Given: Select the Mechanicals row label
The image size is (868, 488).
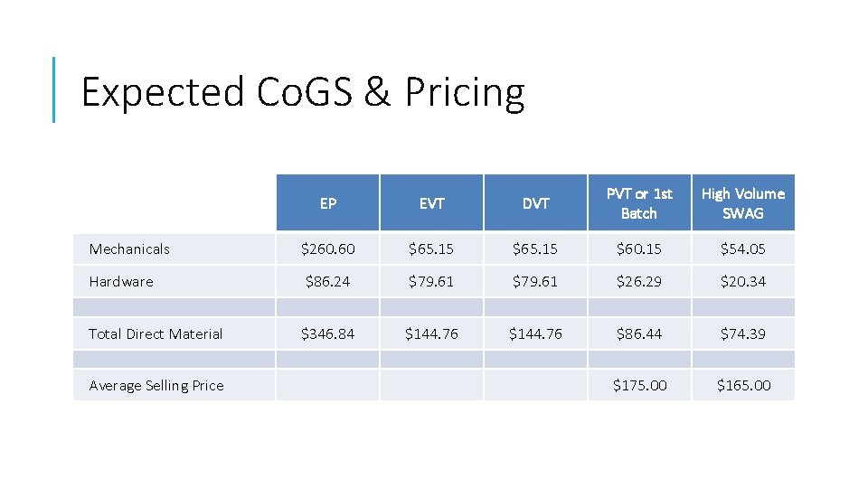Looking at the screenshot, I should [129, 249].
